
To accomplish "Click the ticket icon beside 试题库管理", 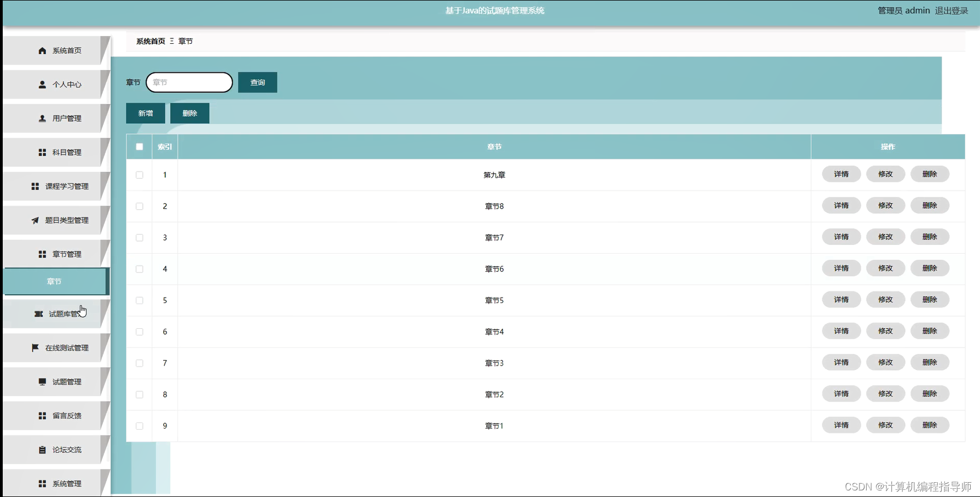I will click(x=38, y=314).
